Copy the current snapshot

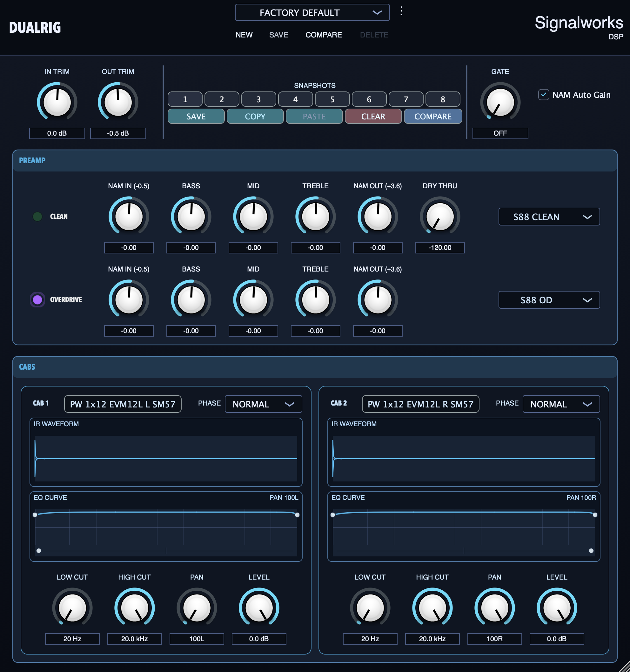(x=255, y=116)
